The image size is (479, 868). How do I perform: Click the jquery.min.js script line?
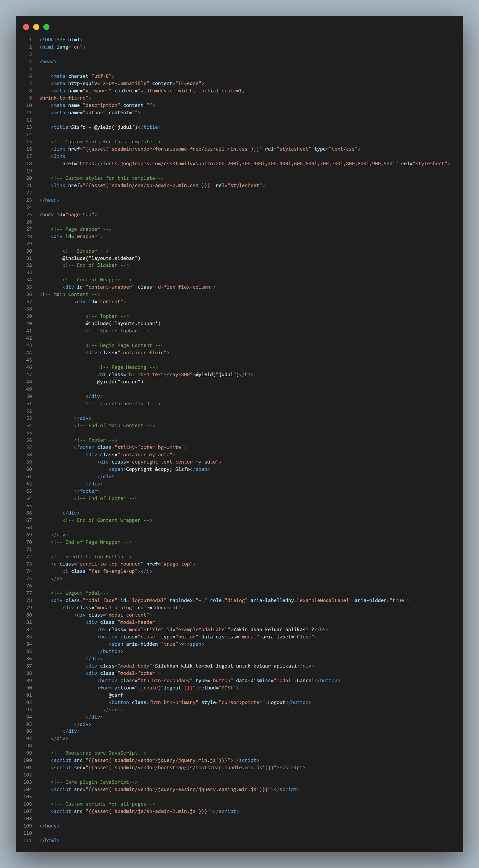[155, 761]
